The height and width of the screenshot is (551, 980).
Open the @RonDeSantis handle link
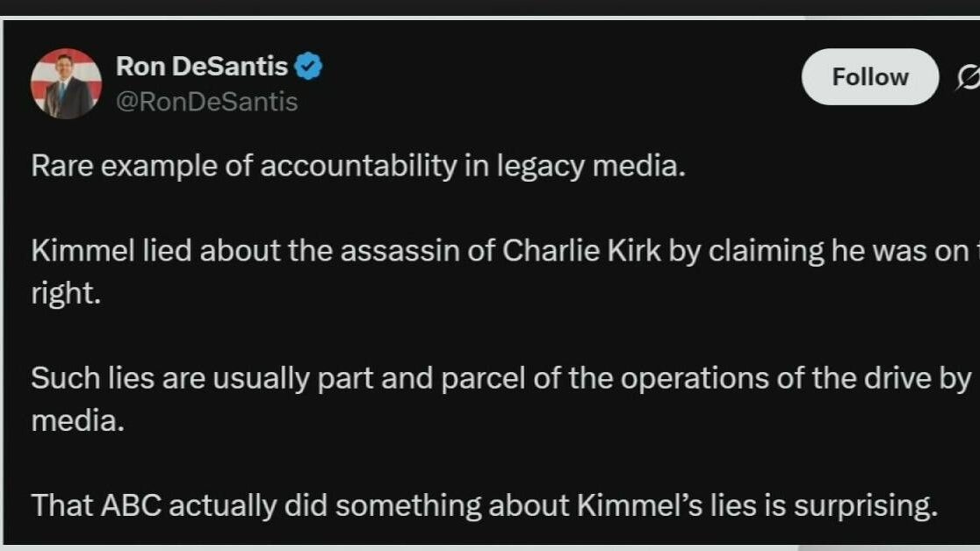207,102
